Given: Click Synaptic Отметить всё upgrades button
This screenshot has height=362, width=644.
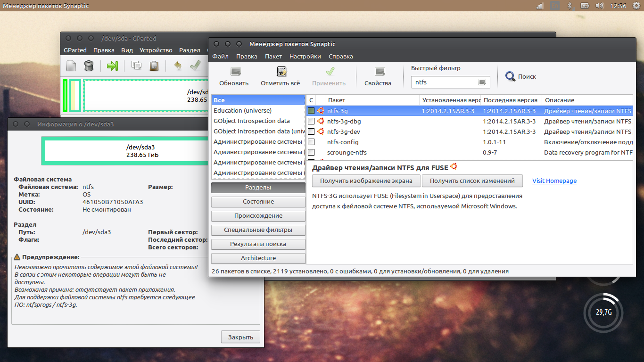Looking at the screenshot, I should [280, 76].
